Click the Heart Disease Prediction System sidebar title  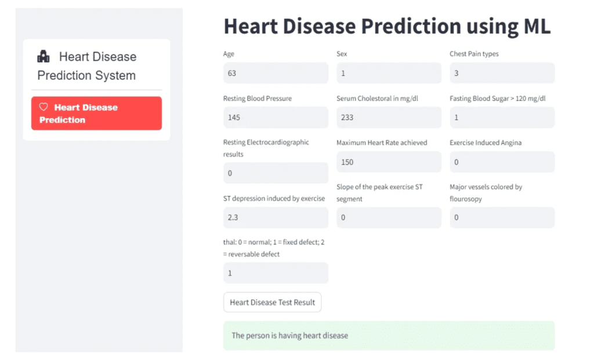coord(87,66)
